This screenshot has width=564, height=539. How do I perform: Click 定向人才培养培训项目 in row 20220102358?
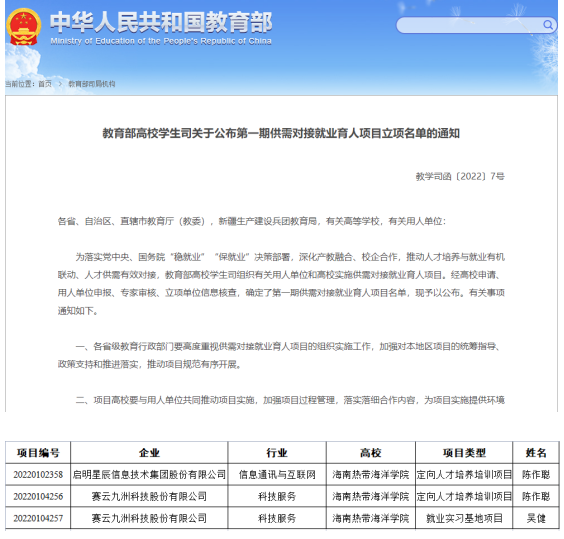464,475
